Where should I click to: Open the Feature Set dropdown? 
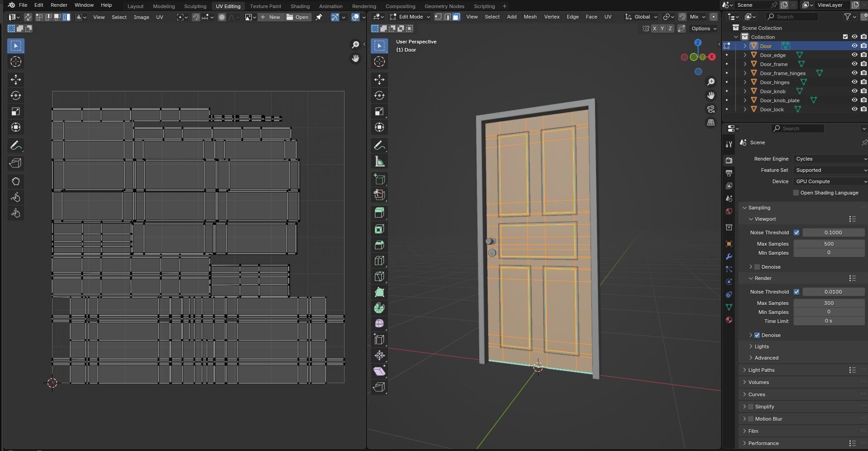pyautogui.click(x=830, y=170)
